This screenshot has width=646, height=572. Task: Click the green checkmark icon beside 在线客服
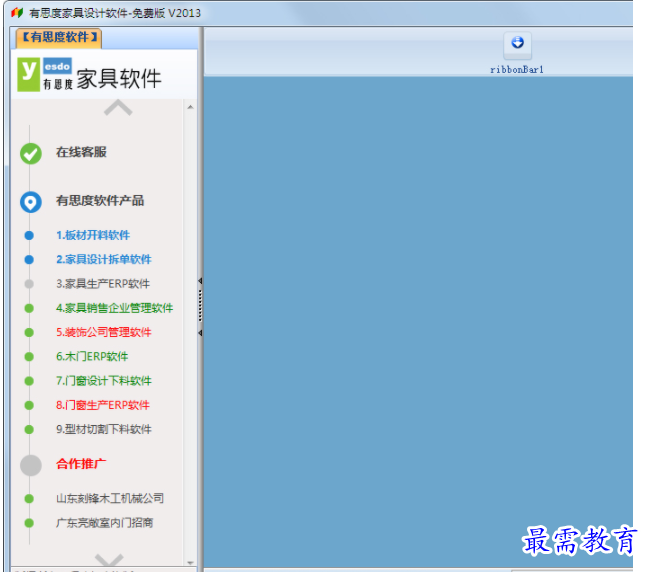[x=31, y=154]
